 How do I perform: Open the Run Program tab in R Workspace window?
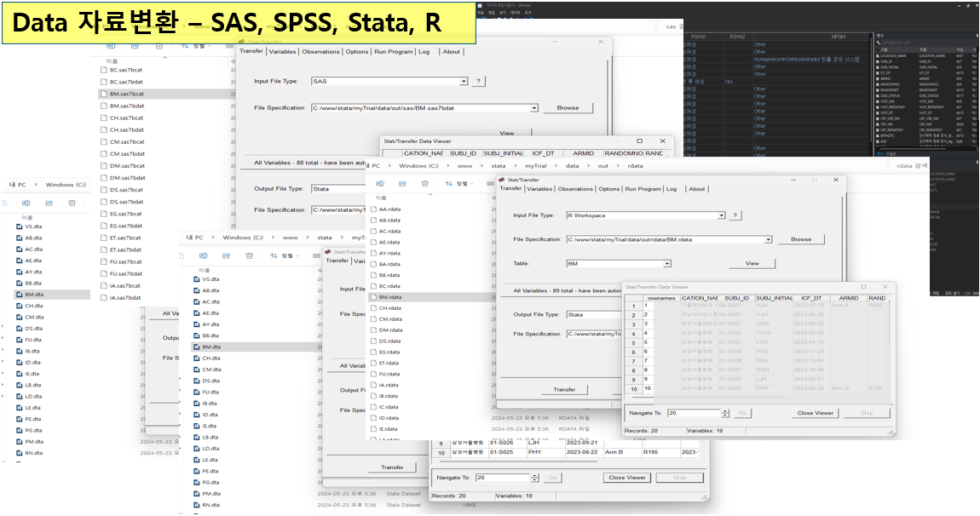643,189
